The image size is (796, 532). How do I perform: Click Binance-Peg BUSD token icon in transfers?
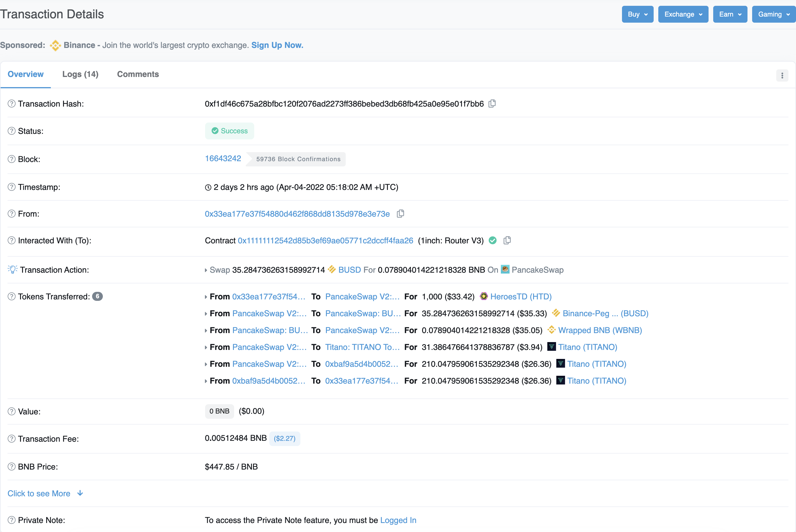(556, 313)
